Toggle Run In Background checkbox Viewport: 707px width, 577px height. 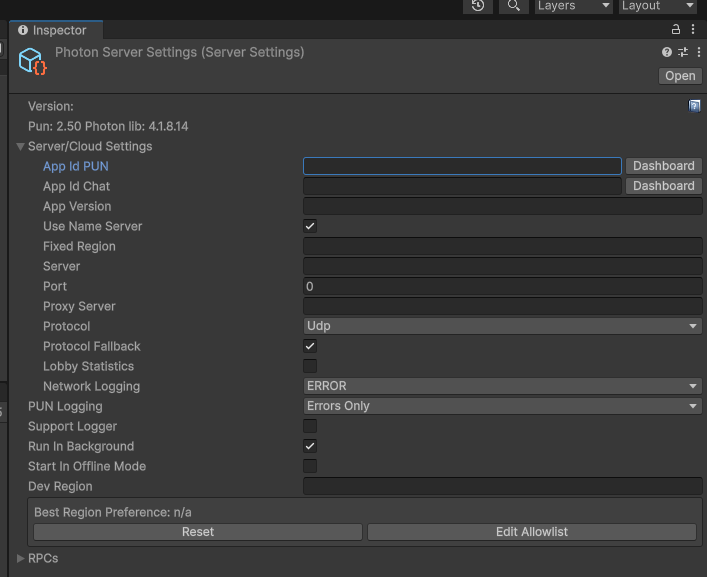[x=310, y=446]
